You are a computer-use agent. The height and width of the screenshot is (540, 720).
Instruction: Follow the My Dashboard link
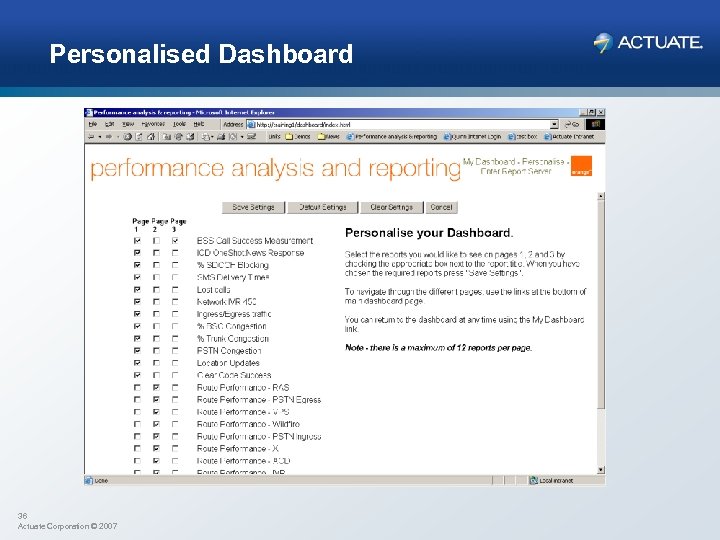[x=489, y=162]
